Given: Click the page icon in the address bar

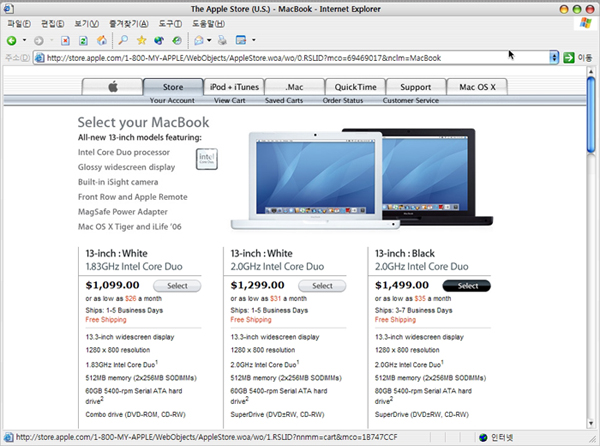Looking at the screenshot, I should (x=39, y=58).
